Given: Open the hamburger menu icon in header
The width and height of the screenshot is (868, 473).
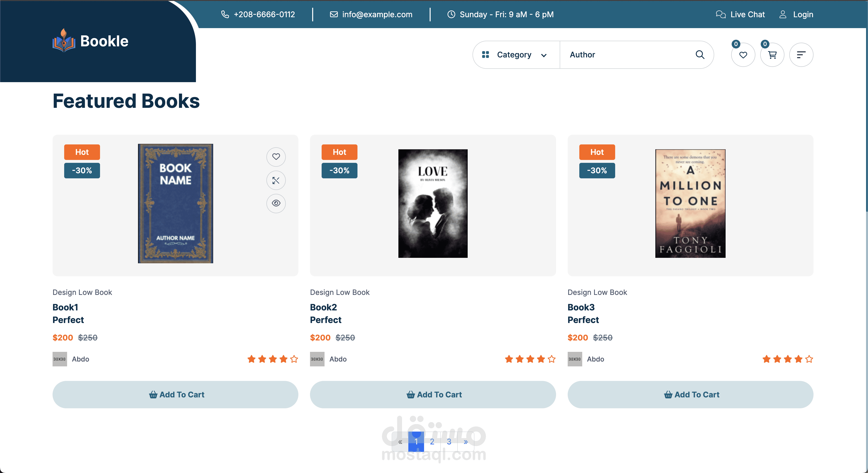Looking at the screenshot, I should pos(801,55).
